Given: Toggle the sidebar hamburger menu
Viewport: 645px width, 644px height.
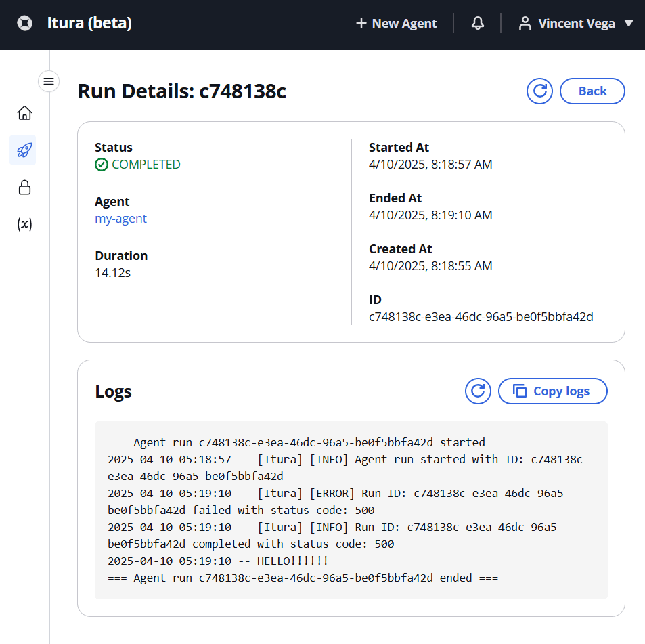Looking at the screenshot, I should coord(49,81).
